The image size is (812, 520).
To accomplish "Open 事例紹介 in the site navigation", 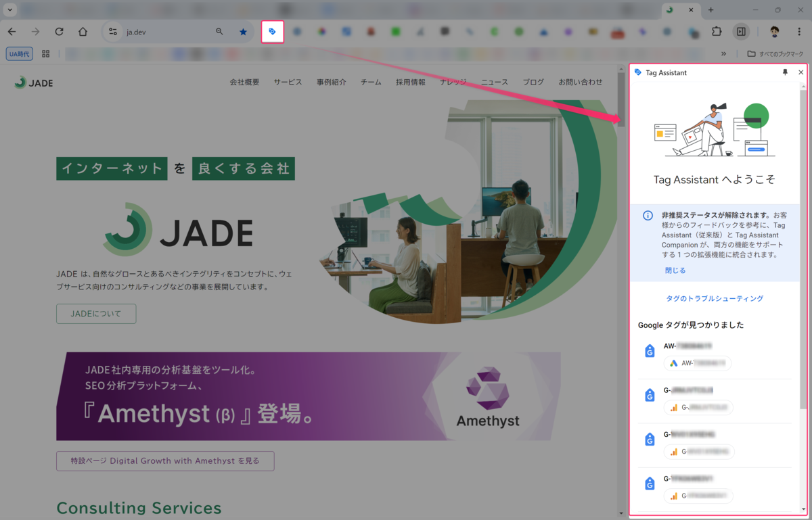I will pos(331,82).
